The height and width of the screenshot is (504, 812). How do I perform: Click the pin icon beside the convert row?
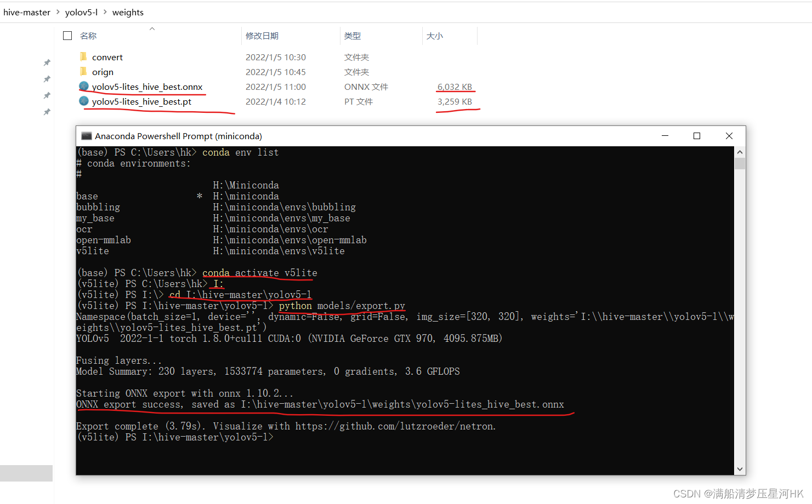click(x=47, y=62)
